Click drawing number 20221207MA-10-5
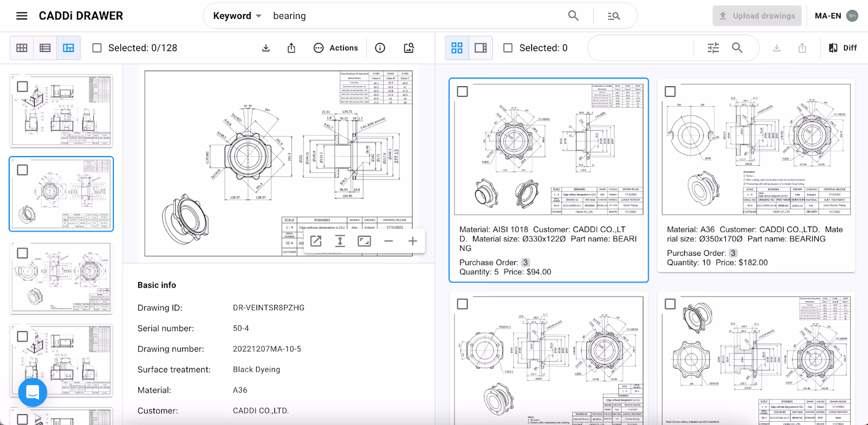Viewport: 868px width, 425px height. [267, 349]
